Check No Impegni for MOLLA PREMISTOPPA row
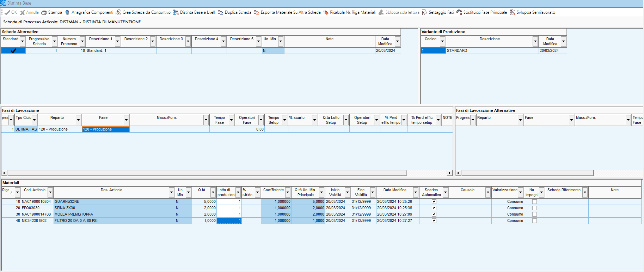The height and width of the screenshot is (272, 644). pyautogui.click(x=534, y=214)
